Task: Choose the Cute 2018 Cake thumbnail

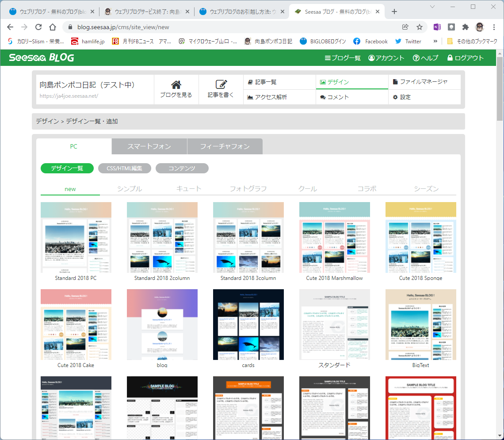Action: 76,324
